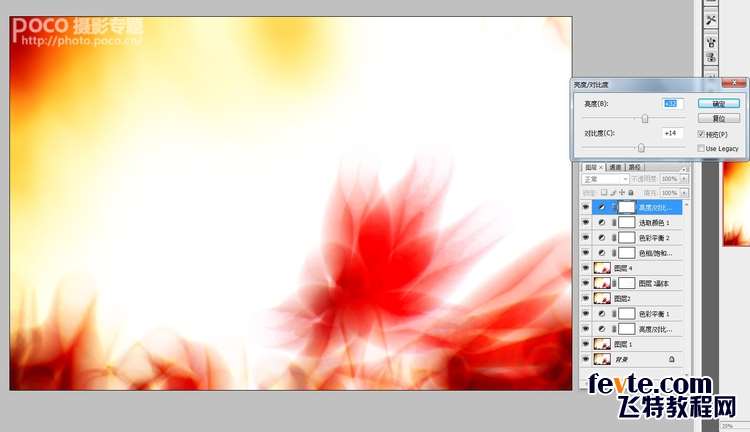Open the fill slider arrow
The width and height of the screenshot is (750, 432).
684,192
